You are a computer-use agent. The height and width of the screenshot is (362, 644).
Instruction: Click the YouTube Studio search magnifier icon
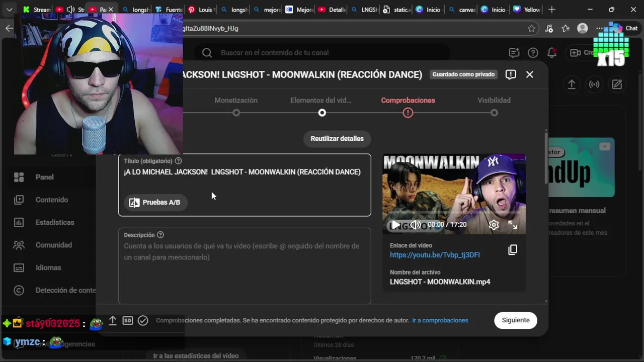(x=207, y=53)
